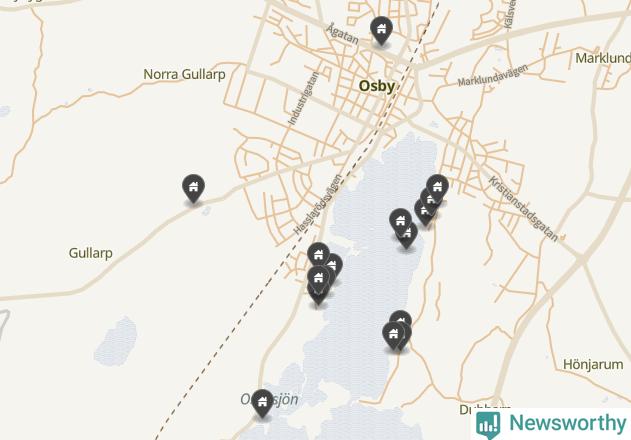Select topmost house marker on lake's east shore
This screenshot has width=631, height=440.
click(x=437, y=188)
